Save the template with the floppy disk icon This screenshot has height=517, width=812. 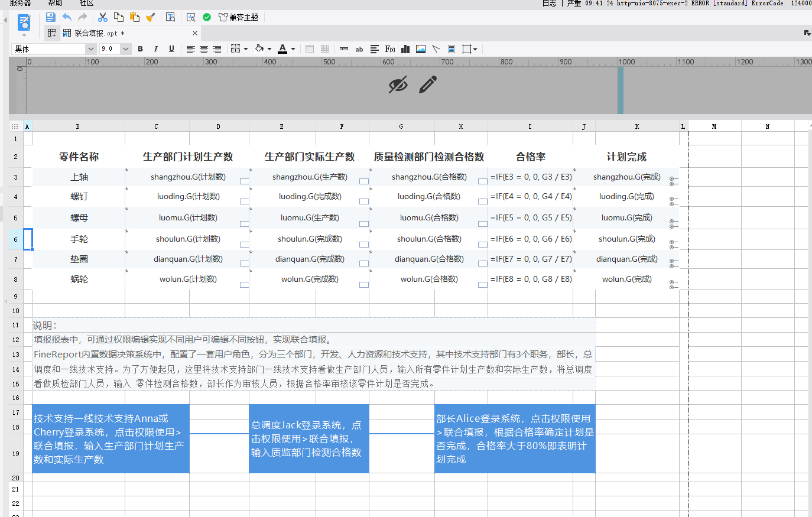click(x=51, y=17)
